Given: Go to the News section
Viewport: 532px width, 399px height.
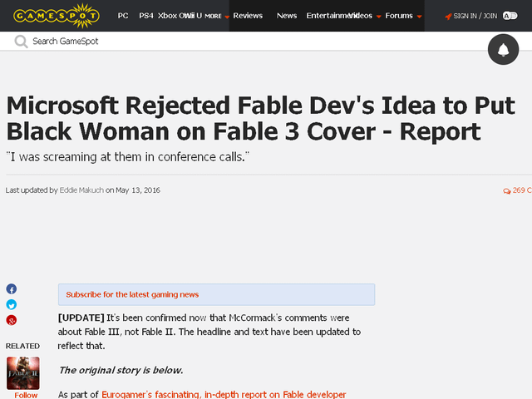Looking at the screenshot, I should (287, 16).
